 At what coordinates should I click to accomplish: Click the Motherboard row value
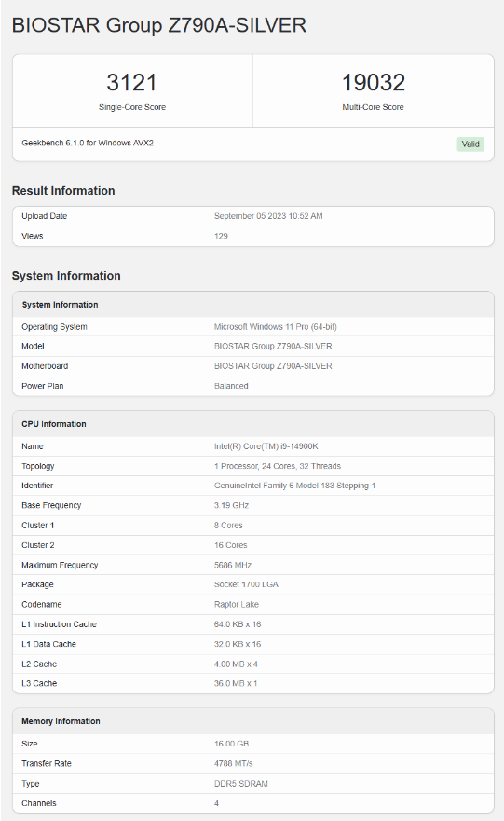(x=273, y=366)
